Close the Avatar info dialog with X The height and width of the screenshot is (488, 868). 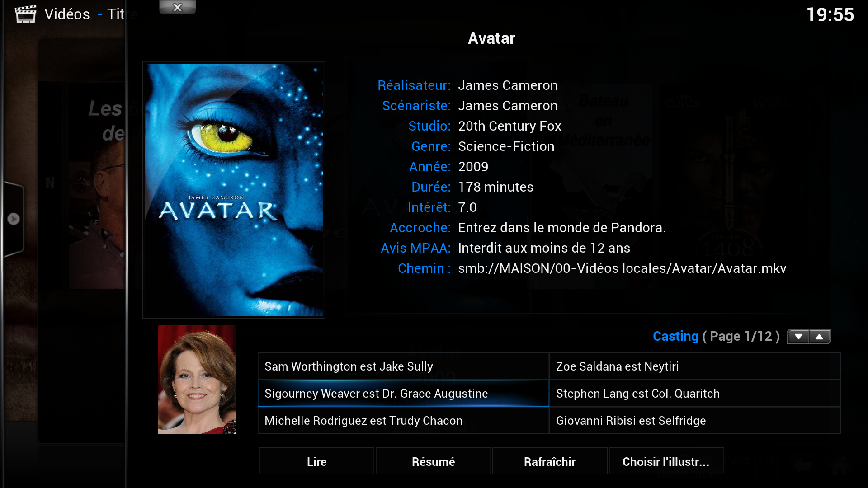[x=177, y=7]
